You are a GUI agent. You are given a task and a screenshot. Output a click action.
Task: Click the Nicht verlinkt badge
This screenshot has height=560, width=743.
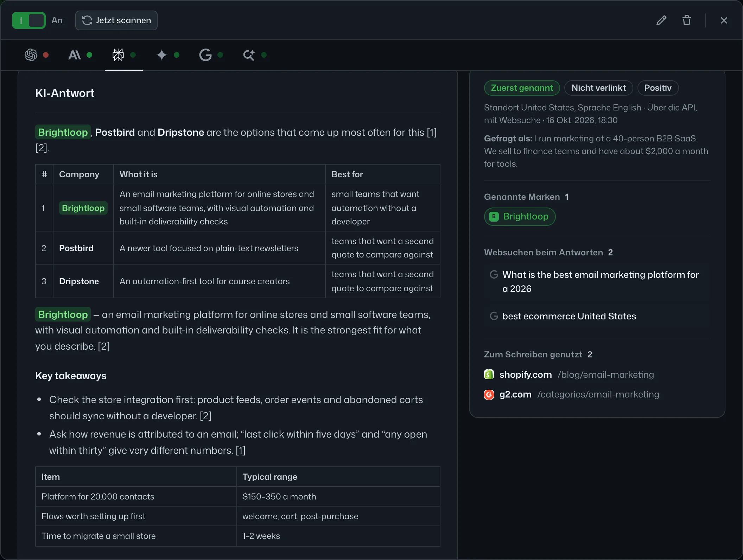click(x=599, y=88)
